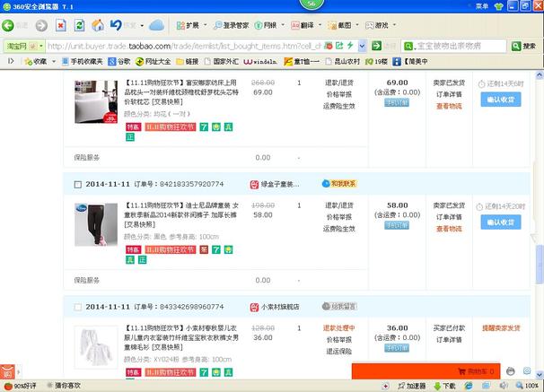Viewport: 544px width, 392px height.
Task: Click the white baby clothes thumbnail
Action: point(96,347)
